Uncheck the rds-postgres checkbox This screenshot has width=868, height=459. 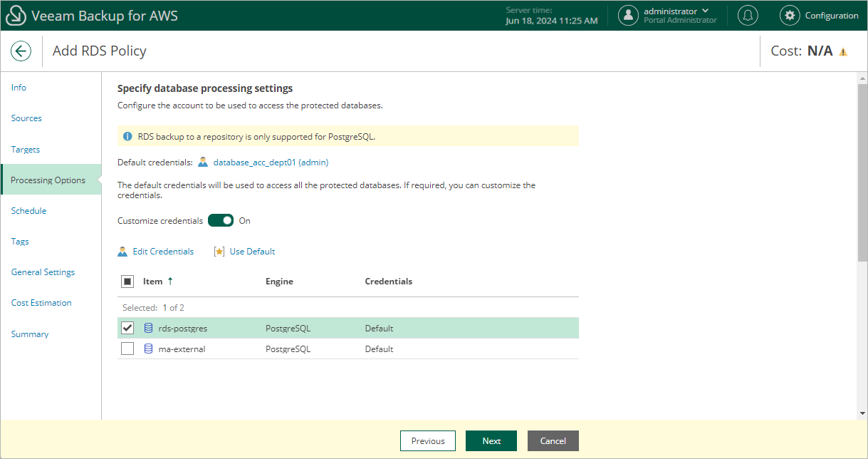pyautogui.click(x=127, y=329)
